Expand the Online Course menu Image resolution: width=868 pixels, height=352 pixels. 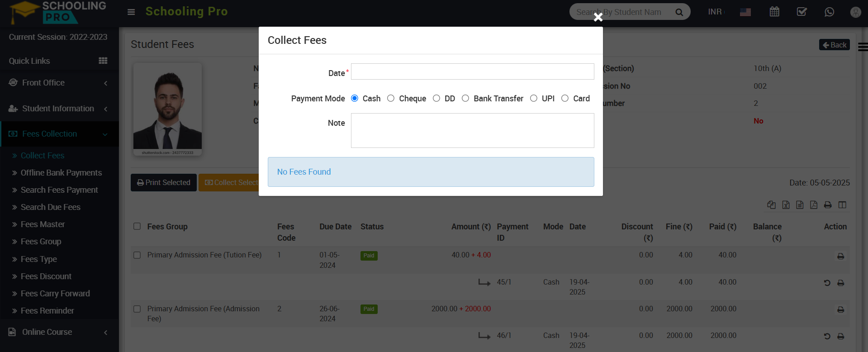pos(59,332)
